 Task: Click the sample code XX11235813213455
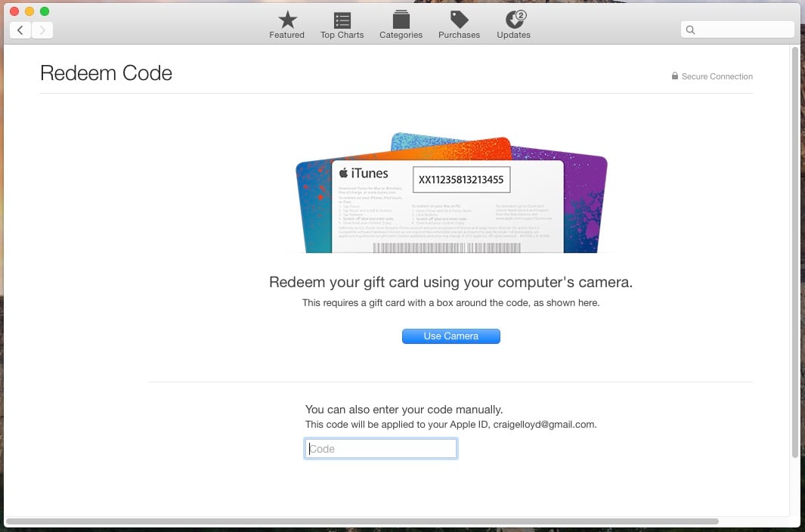click(461, 180)
